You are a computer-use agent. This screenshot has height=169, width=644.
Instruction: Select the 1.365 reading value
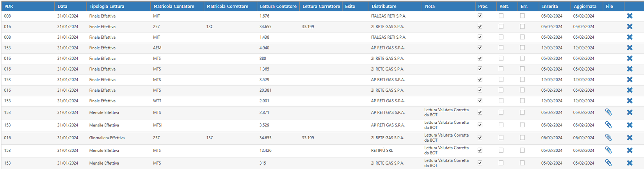pyautogui.click(x=264, y=69)
